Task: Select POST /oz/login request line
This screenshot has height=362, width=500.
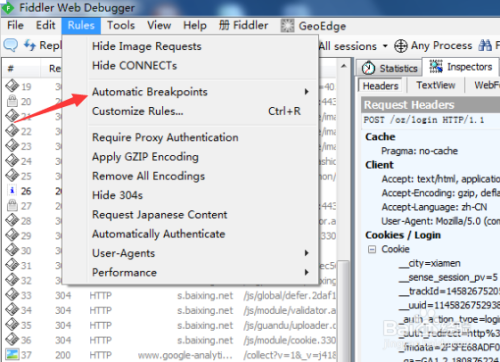Action: pos(424,120)
